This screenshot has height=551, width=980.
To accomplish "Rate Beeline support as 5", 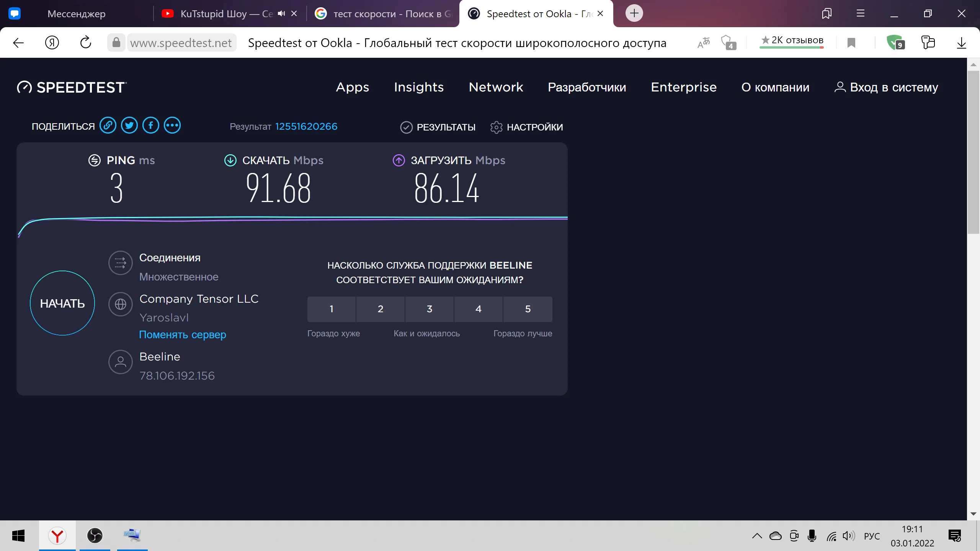I will coord(528,309).
